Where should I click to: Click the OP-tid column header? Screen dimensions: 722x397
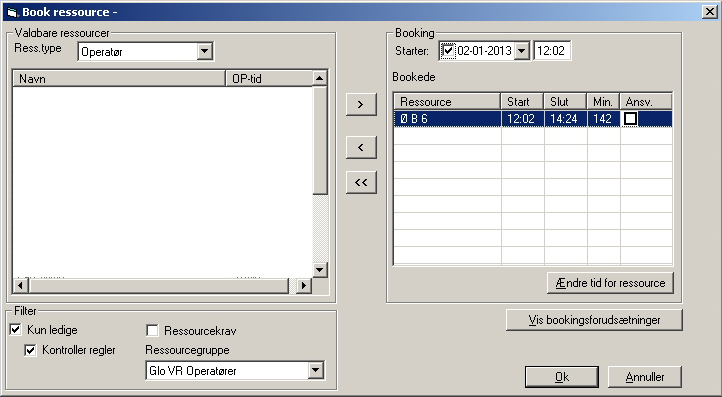269,79
